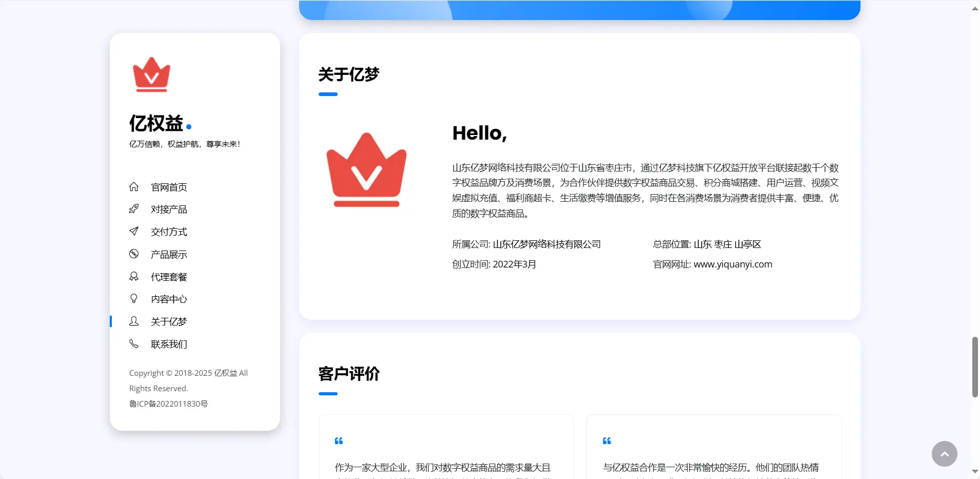
Task: Click the quote mark icon in first testimonial
Action: click(339, 440)
